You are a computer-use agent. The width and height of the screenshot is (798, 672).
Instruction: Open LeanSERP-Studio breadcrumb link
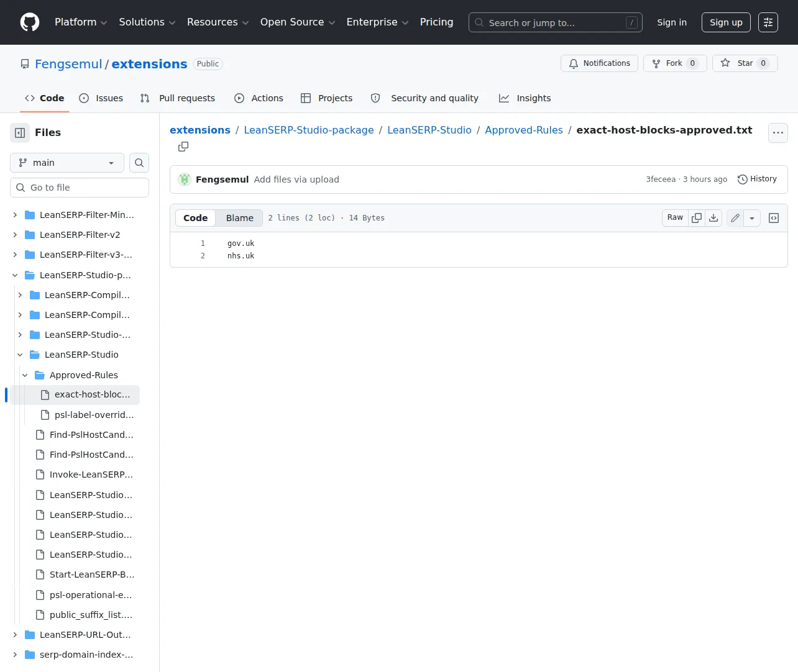pos(429,130)
